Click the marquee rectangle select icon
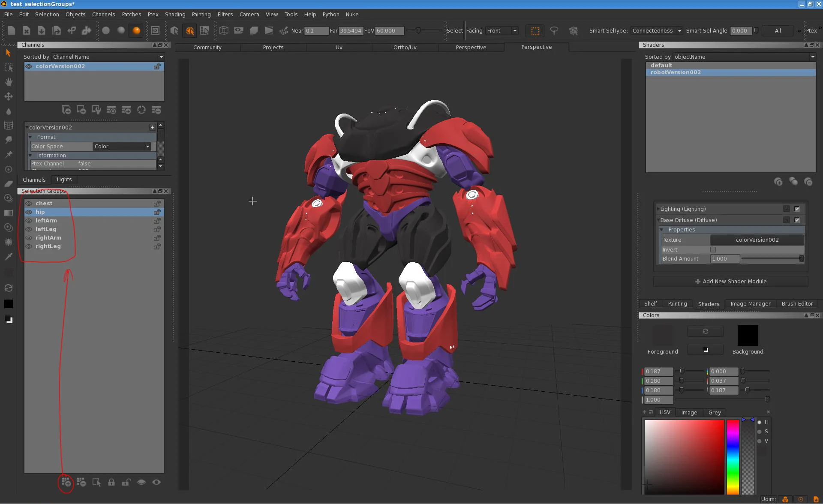The height and width of the screenshot is (504, 823). [x=535, y=31]
